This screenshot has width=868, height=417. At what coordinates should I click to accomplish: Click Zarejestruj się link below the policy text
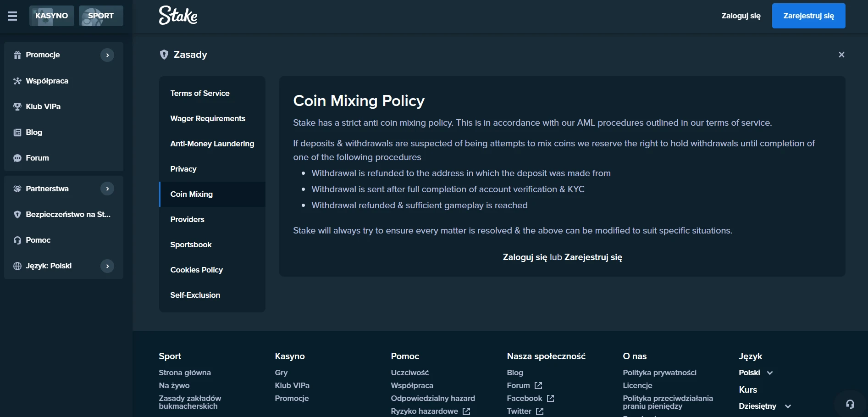pyautogui.click(x=593, y=257)
